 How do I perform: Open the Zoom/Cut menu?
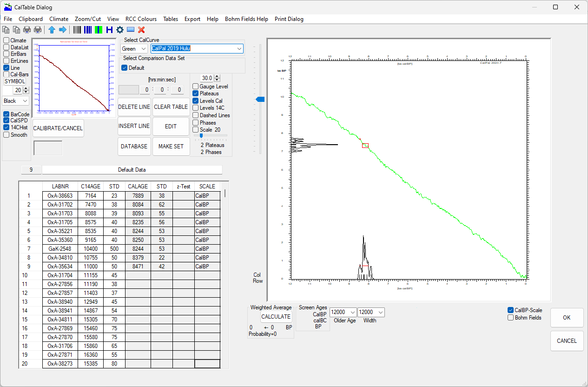[87, 19]
